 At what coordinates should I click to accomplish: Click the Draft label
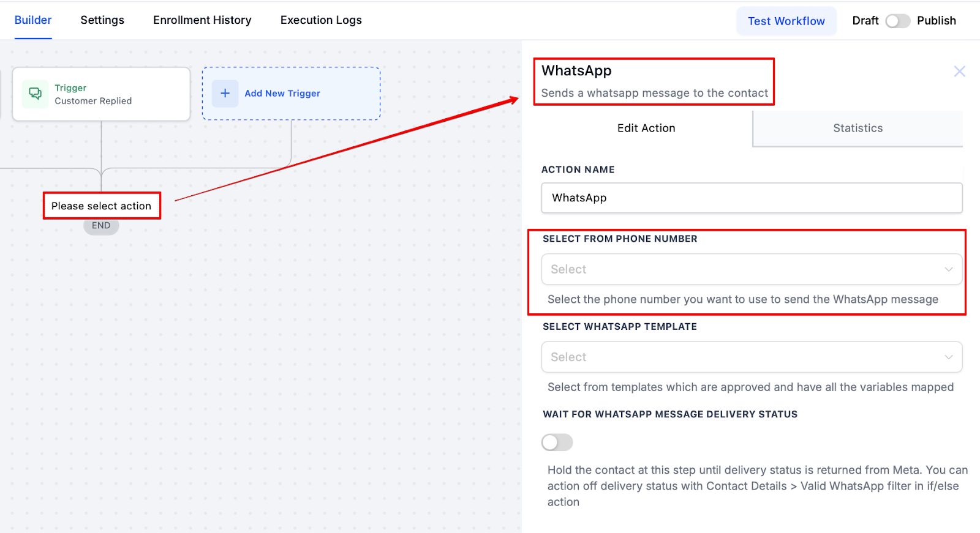click(x=865, y=21)
